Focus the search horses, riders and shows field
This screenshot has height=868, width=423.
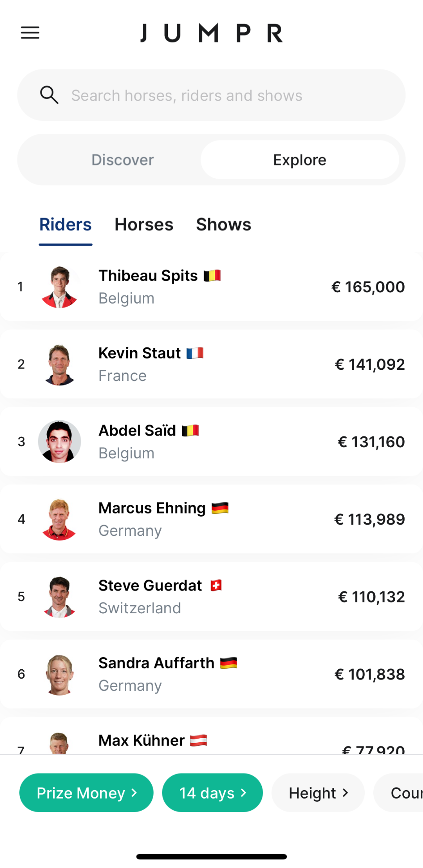click(211, 95)
